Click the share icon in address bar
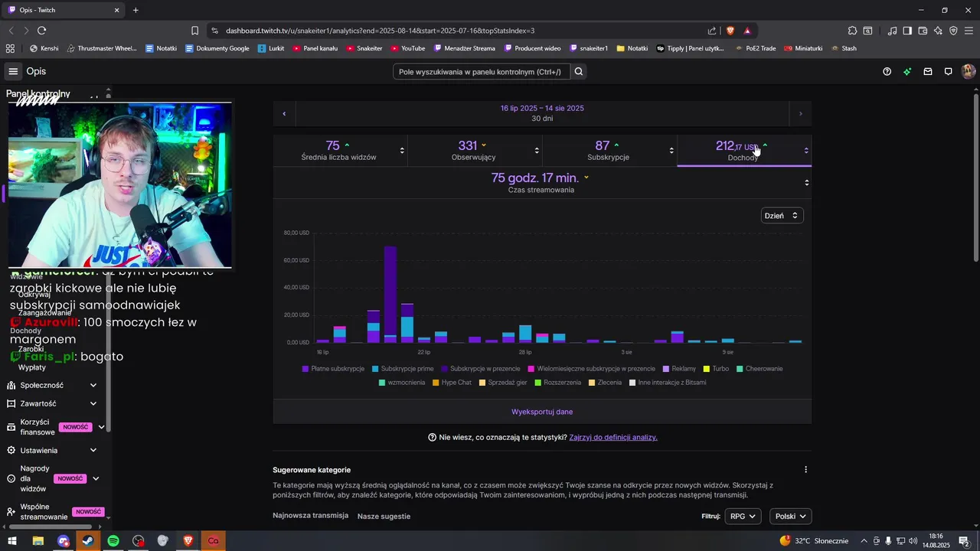Viewport: 980px width, 551px height. pos(712,31)
